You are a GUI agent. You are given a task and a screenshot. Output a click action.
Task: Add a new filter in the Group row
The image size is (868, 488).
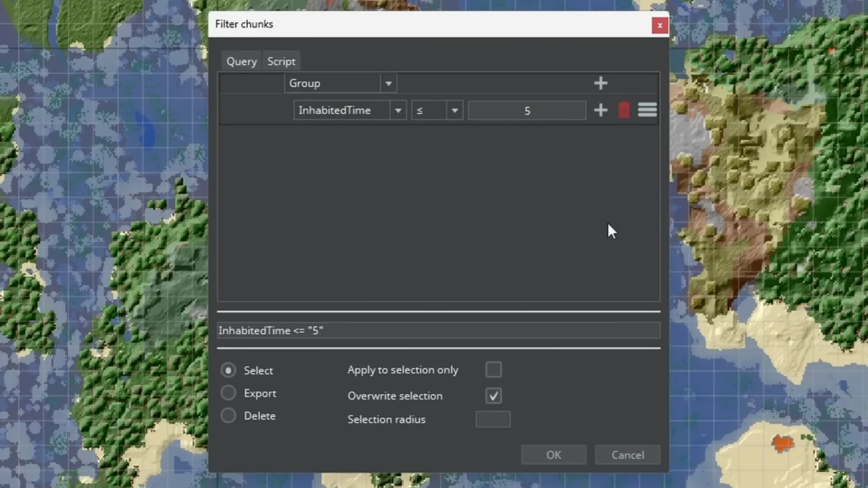coord(601,84)
